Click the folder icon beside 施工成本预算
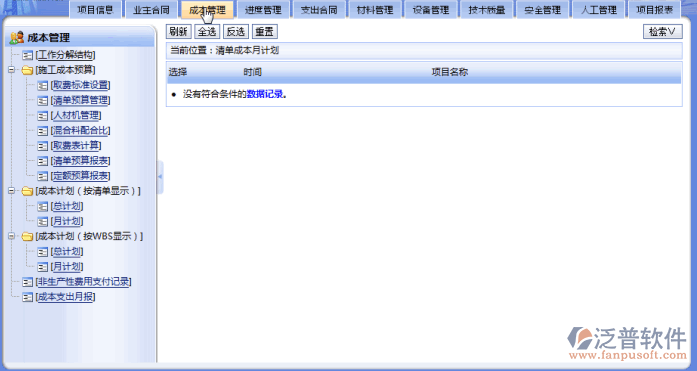Screen dimensions: 697x371 click(x=28, y=70)
